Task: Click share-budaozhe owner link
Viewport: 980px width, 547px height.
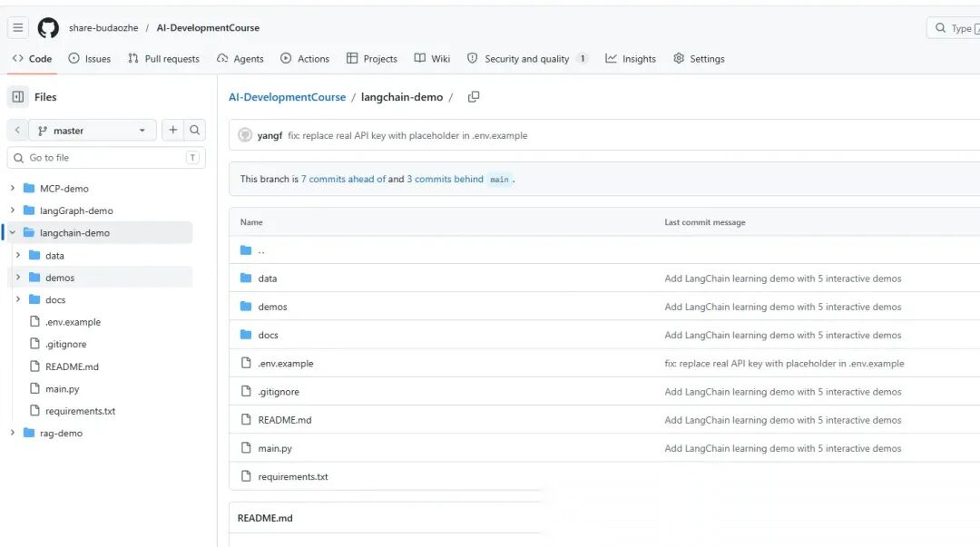Action: (x=103, y=27)
